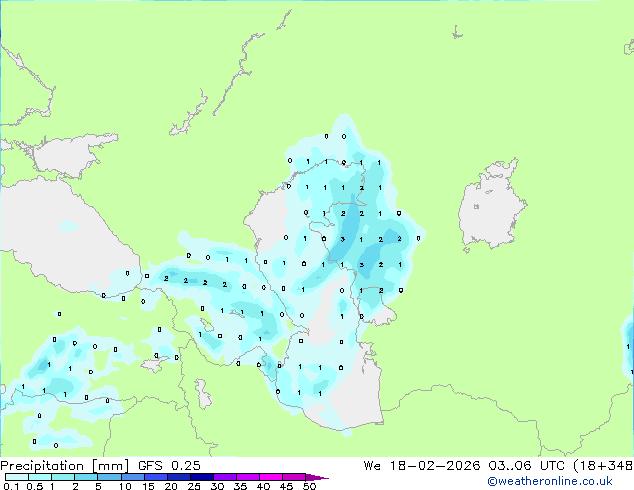Click the 20–25 mm dark blue legend box
This screenshot has height=490, width=634.
tap(178, 477)
